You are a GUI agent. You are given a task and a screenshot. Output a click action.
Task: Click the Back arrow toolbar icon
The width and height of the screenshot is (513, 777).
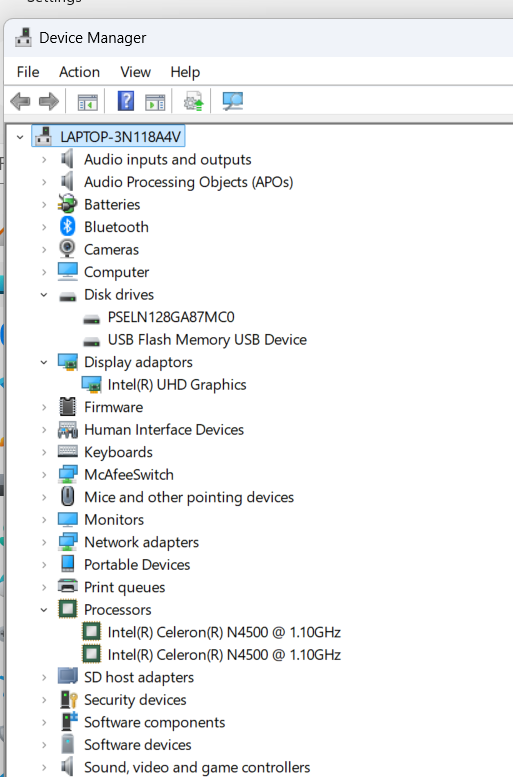(x=20, y=102)
